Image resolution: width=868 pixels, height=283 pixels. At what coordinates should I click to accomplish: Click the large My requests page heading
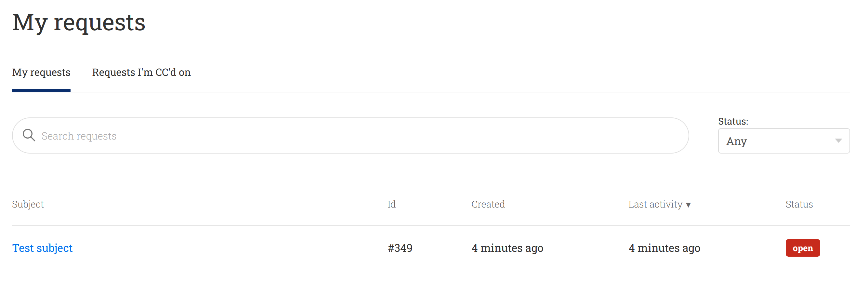pos(79,22)
